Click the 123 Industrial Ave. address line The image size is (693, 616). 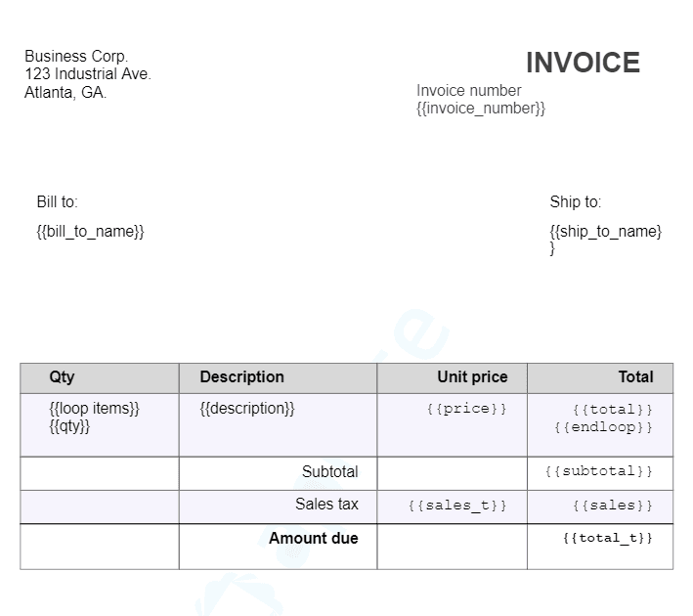pos(88,74)
